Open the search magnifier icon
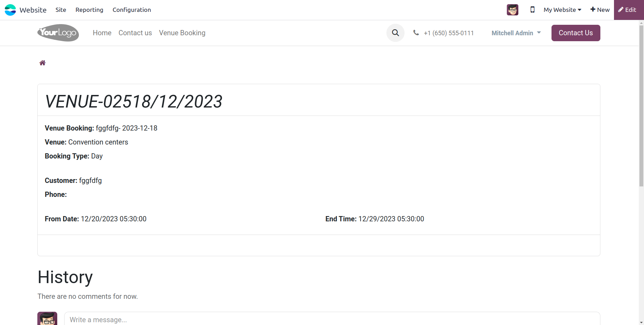 (395, 33)
